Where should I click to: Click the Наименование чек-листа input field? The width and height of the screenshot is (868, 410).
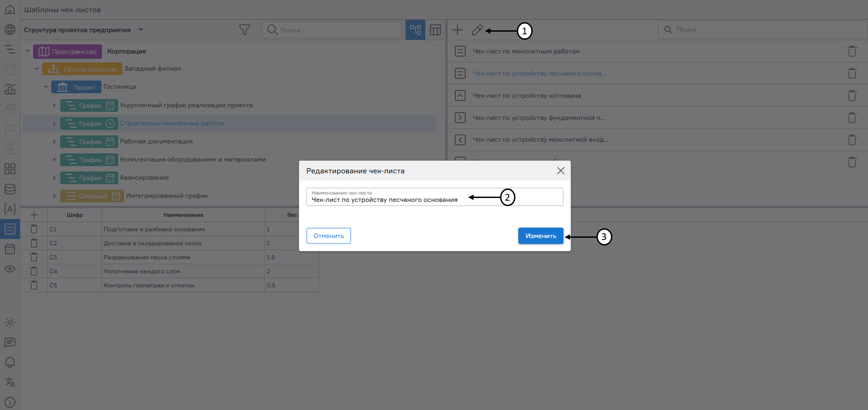click(x=434, y=199)
